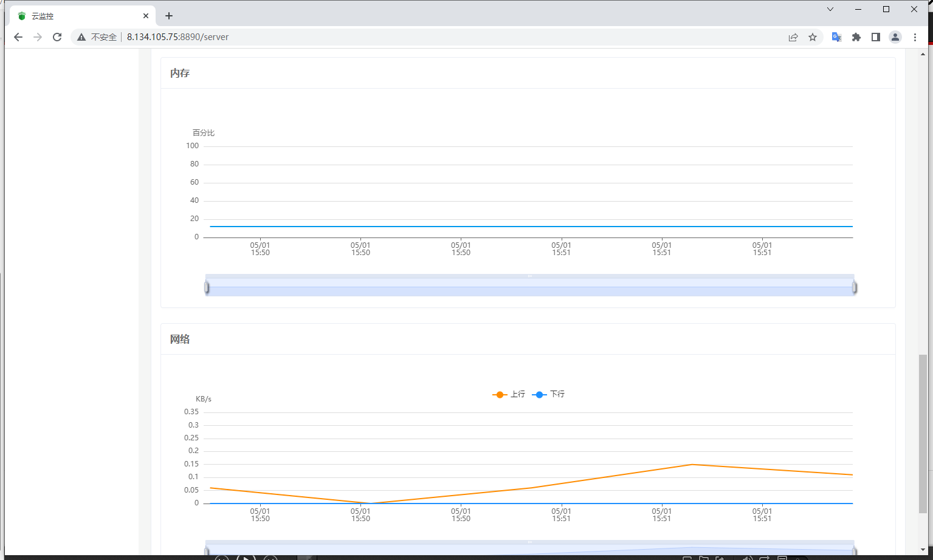Open the tab search dropdown arrow

[x=830, y=9]
